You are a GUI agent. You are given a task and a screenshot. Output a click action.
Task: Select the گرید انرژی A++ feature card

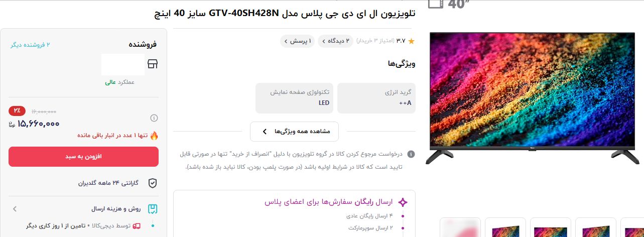click(376, 98)
